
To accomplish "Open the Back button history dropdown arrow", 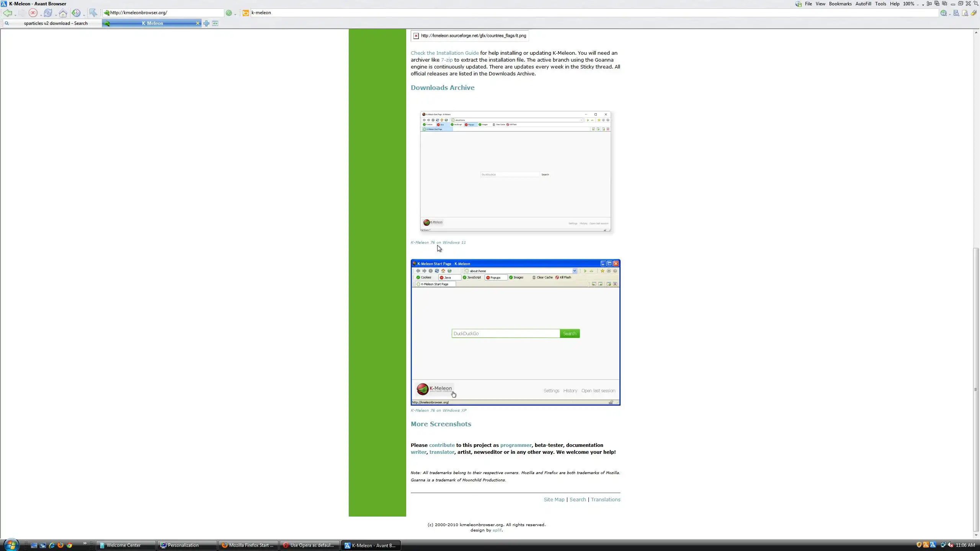I will coord(15,15).
